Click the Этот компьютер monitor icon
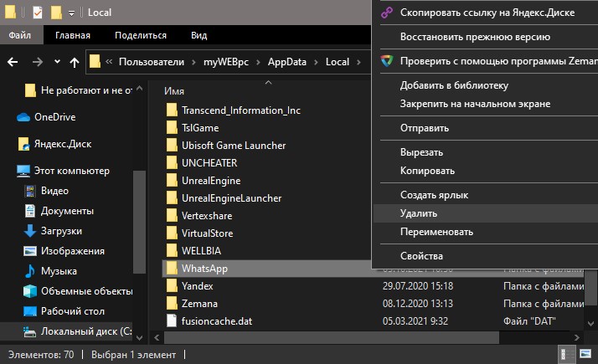The height and width of the screenshot is (364, 598). click(23, 172)
